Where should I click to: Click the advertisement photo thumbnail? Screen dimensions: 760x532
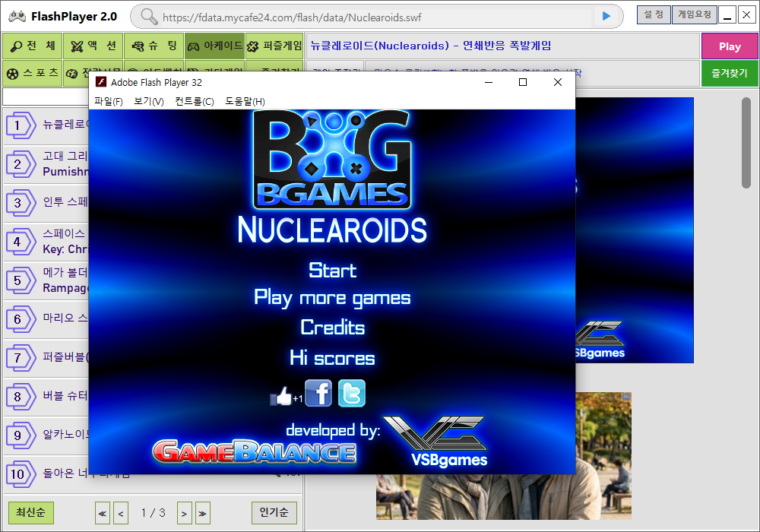(603, 456)
